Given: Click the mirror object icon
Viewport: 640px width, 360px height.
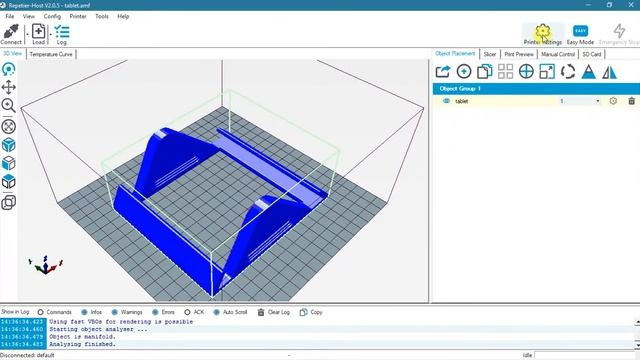Looking at the screenshot, I should (x=609, y=72).
